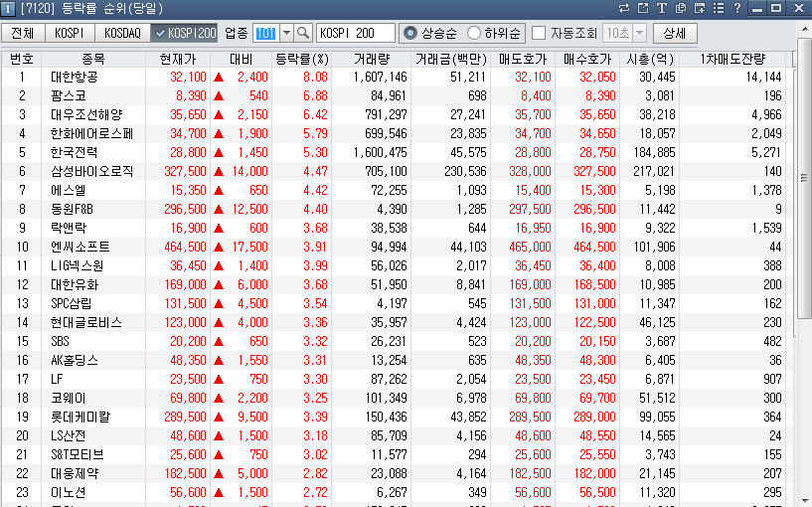Select the 한화에어로스페 stock name

pyautogui.click(x=91, y=133)
